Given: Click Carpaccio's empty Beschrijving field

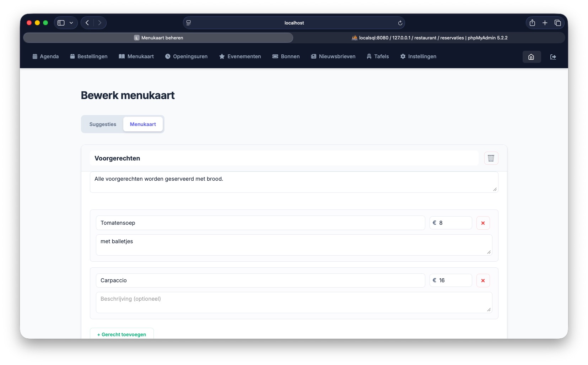Looking at the screenshot, I should [294, 303].
